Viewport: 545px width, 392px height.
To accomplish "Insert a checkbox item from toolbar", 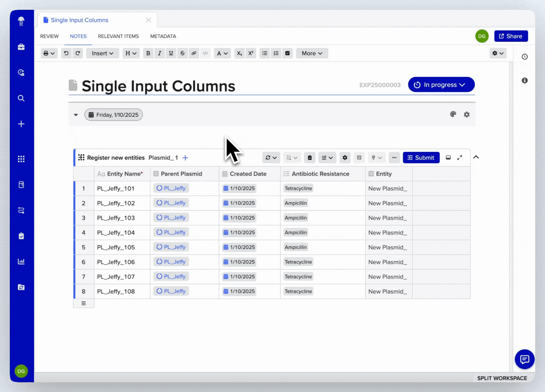I will pyautogui.click(x=287, y=53).
